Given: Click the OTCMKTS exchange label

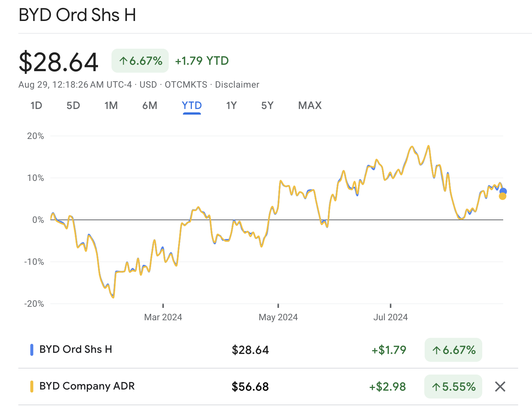Looking at the screenshot, I should 186,85.
